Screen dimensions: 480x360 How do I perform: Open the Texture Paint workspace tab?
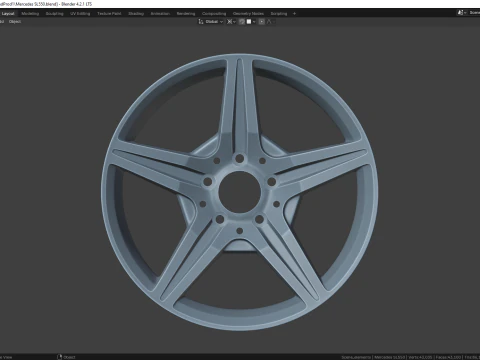click(x=109, y=14)
